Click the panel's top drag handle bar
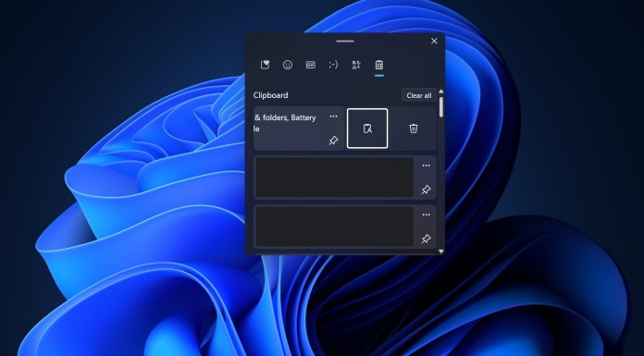 tap(344, 41)
